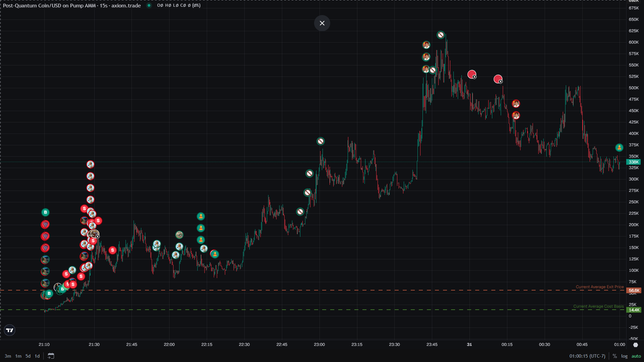Click the large red marker before 00:15

pyautogui.click(x=498, y=79)
